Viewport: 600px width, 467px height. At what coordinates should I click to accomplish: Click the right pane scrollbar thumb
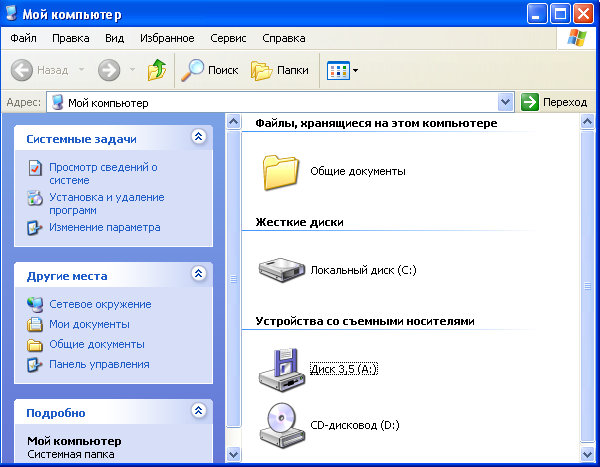click(587, 286)
